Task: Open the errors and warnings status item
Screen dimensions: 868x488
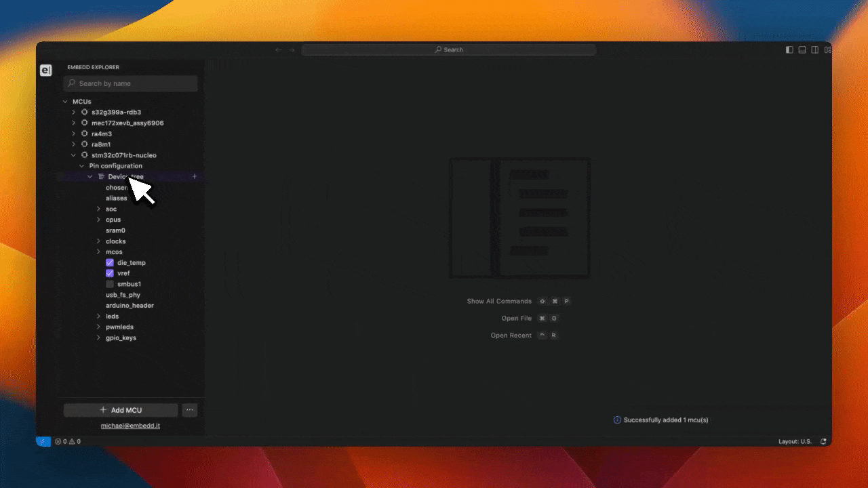Action: coord(68,441)
